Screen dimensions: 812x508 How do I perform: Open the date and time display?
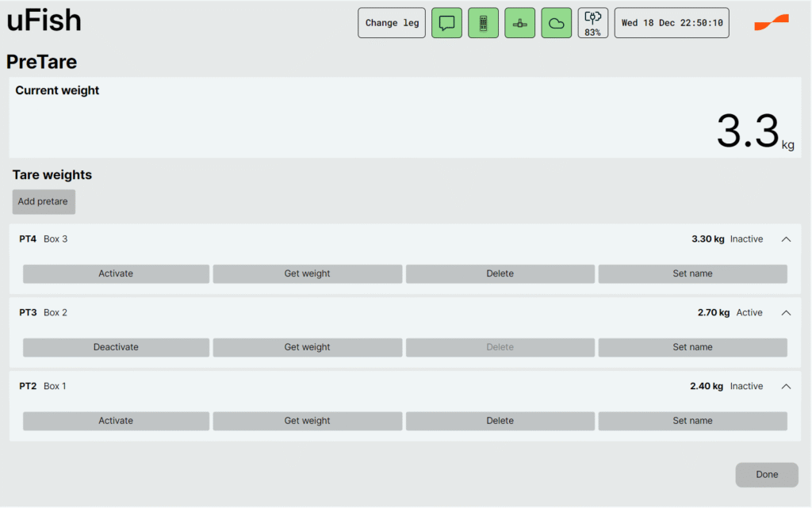[672, 23]
